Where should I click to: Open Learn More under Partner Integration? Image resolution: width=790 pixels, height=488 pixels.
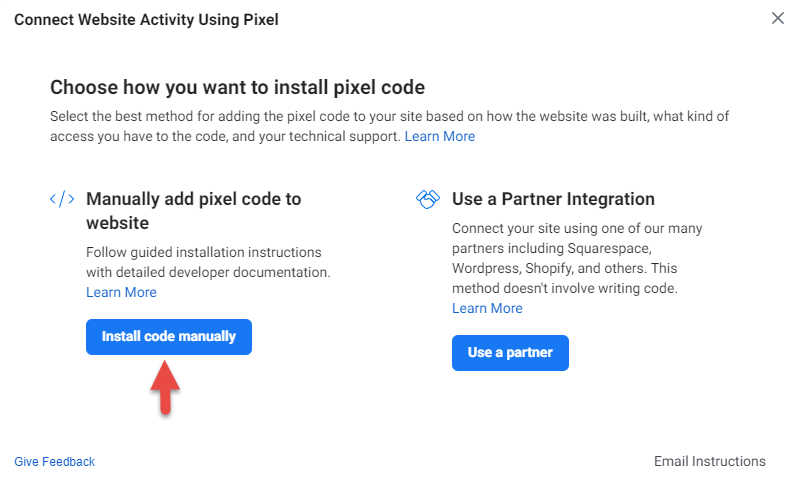[487, 308]
